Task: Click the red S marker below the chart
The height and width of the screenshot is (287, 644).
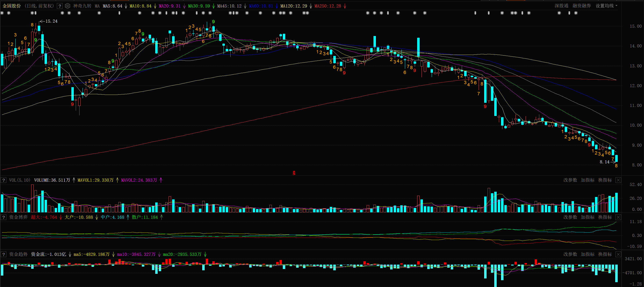Action: (x=294, y=173)
